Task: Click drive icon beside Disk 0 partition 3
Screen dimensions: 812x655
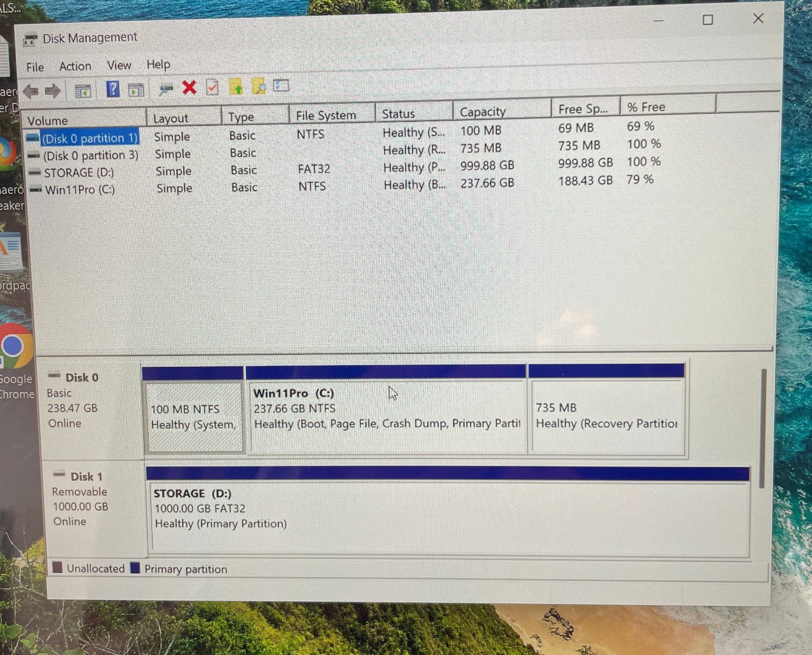Action: point(33,156)
